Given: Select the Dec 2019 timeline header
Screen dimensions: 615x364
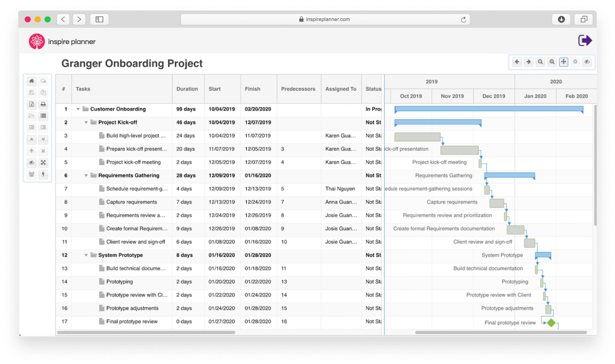Looking at the screenshot, I should (x=493, y=96).
